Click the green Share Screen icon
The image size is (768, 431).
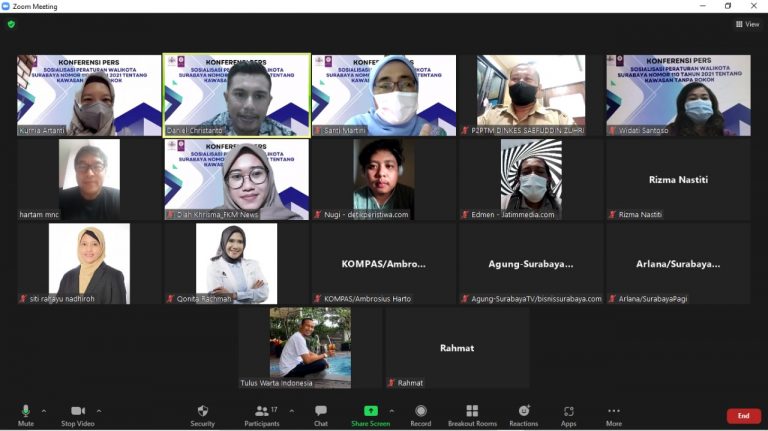click(370, 411)
